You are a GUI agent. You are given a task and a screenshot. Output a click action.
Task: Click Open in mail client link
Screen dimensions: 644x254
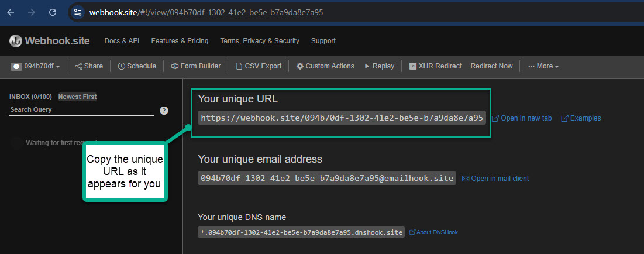(x=495, y=179)
